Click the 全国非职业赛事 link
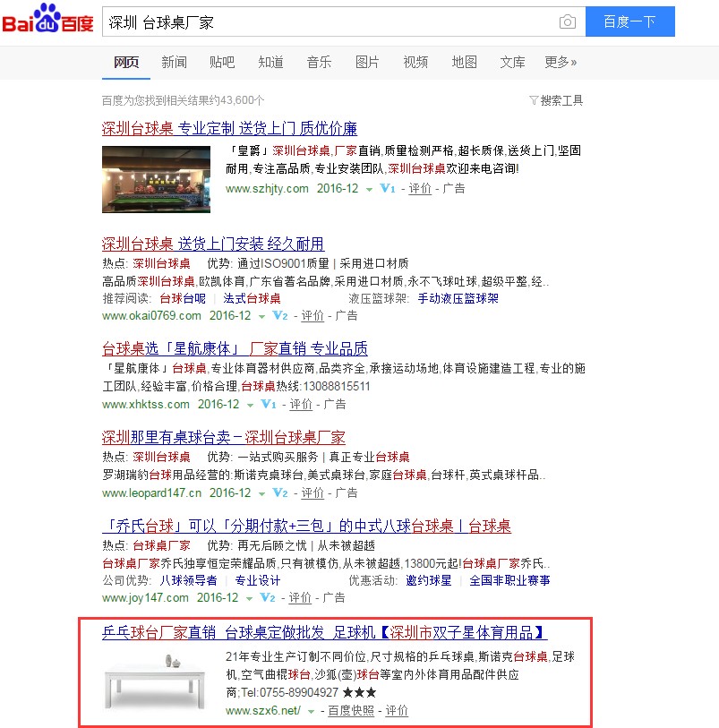Image resolution: width=719 pixels, height=728 pixels. 509,580
